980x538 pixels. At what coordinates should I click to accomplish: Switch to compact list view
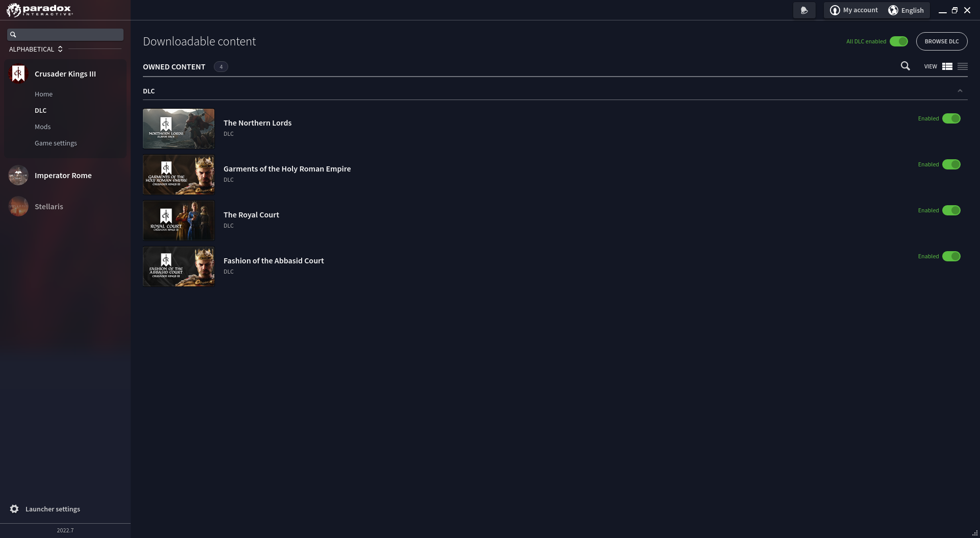coord(962,66)
